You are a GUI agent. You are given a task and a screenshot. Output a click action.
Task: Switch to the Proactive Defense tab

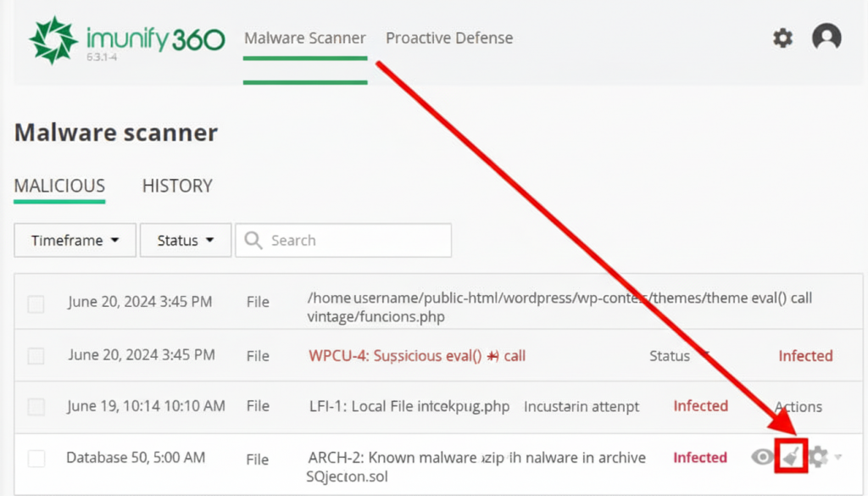(x=449, y=38)
